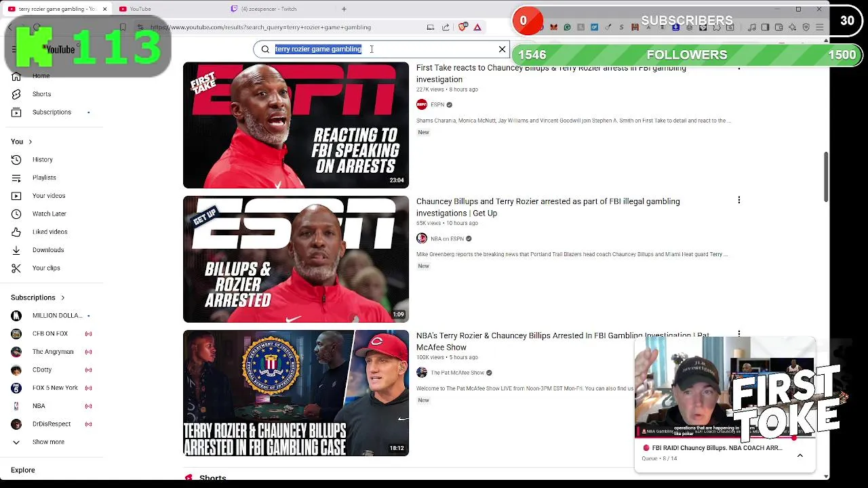Screen dimensions: 868x488
Task: Toggle the browser sidebar panel icon
Action: click(x=765, y=27)
